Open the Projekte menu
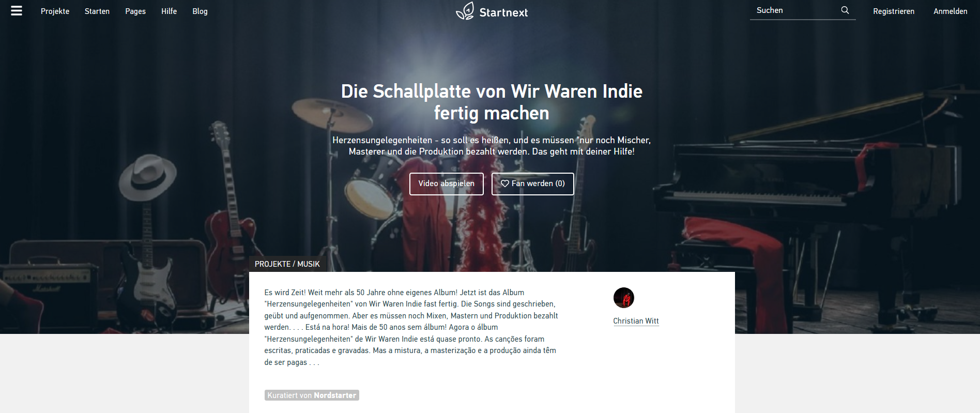This screenshot has height=413, width=980. (x=55, y=11)
